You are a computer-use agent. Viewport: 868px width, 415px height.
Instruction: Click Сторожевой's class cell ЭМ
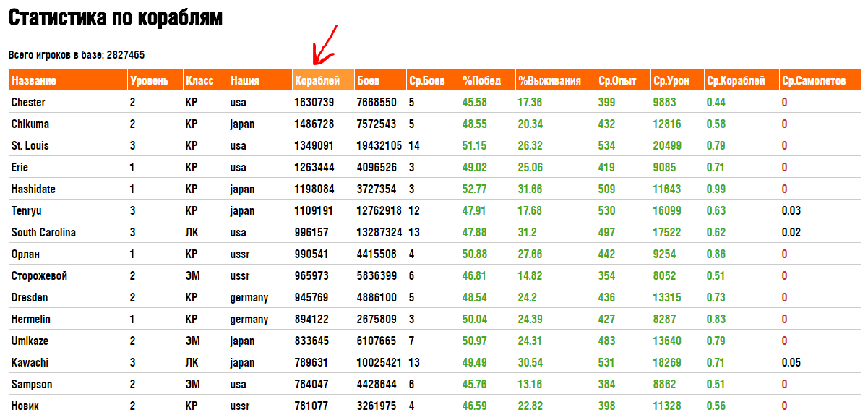[192, 276]
